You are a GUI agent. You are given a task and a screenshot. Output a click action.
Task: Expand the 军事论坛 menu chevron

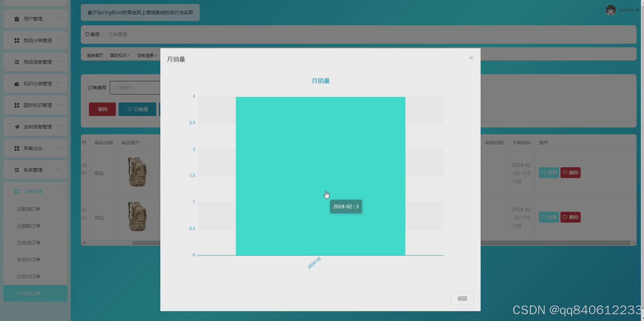(x=59, y=148)
